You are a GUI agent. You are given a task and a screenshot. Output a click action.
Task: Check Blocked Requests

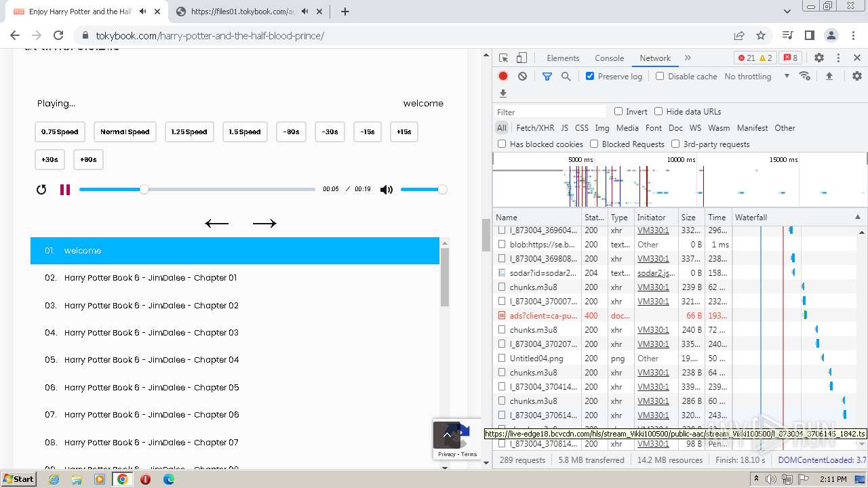pyautogui.click(x=594, y=144)
